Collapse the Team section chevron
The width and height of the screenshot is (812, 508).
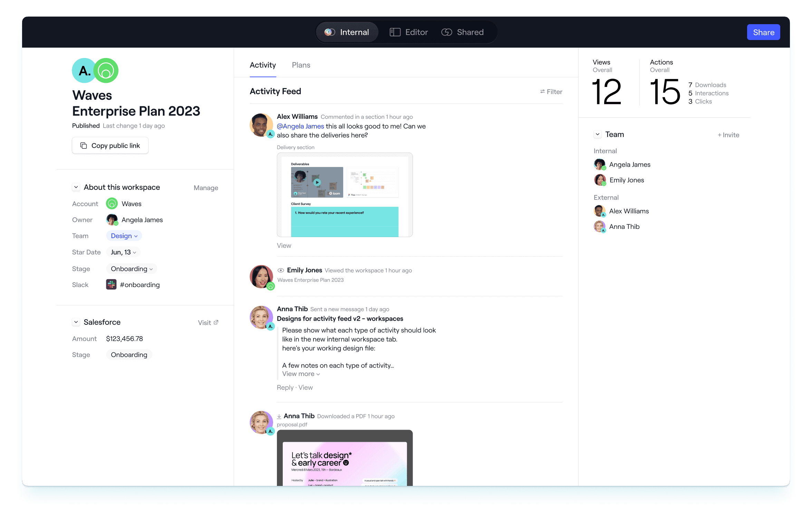(598, 134)
